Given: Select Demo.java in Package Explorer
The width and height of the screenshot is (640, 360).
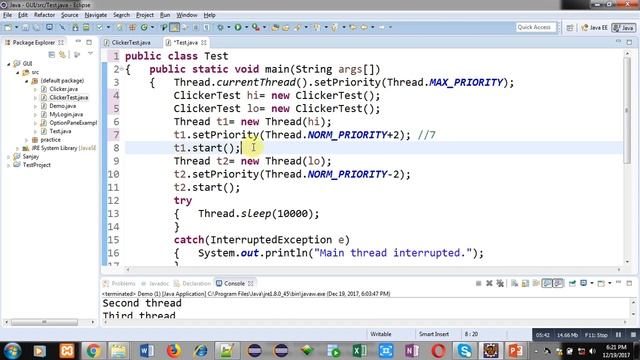Looking at the screenshot, I should coord(62,106).
